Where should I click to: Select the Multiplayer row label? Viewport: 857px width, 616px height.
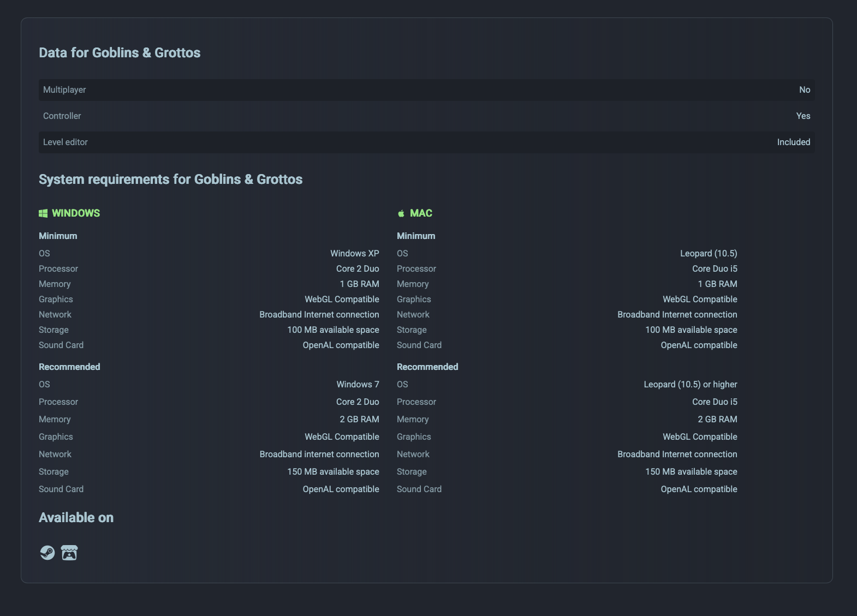pos(64,89)
